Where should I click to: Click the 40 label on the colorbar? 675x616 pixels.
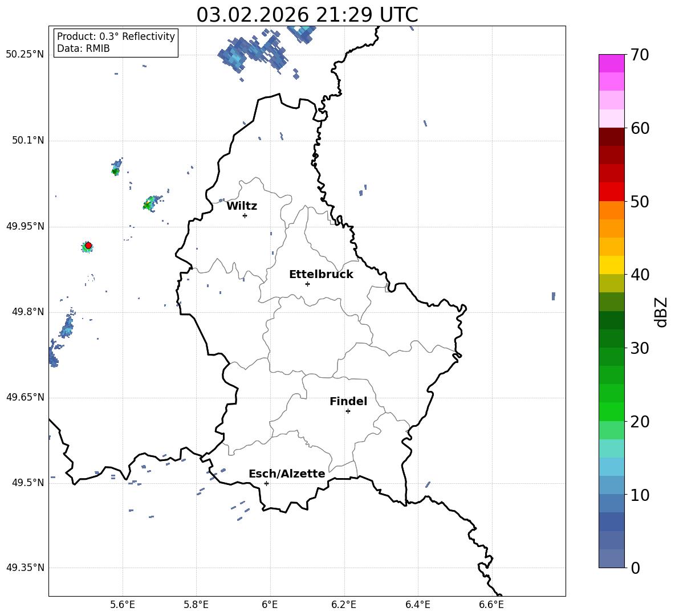pos(640,275)
